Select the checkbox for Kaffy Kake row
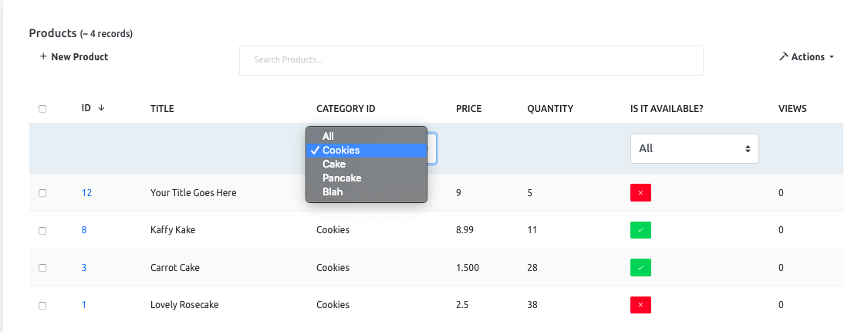868x332 pixels. click(42, 231)
